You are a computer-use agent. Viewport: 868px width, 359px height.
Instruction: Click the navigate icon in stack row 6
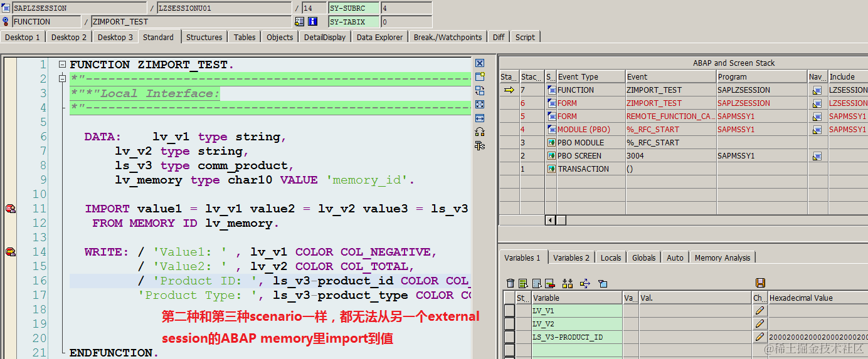817,103
